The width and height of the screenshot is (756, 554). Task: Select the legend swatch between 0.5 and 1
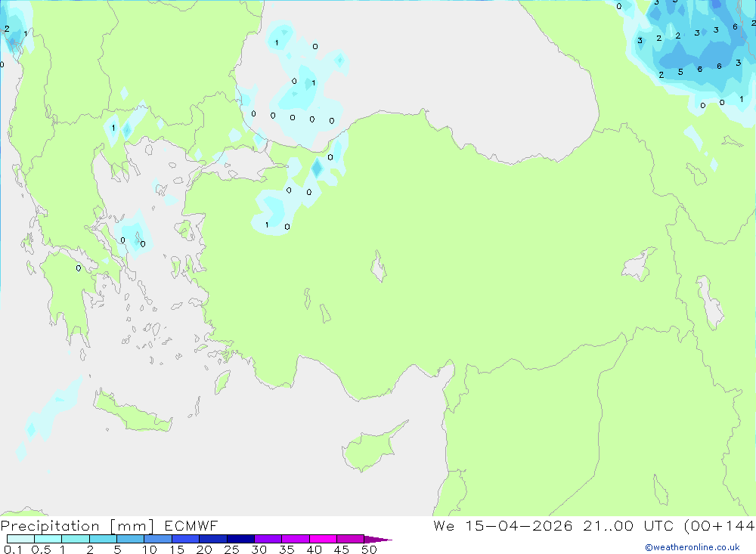[x=48, y=539]
